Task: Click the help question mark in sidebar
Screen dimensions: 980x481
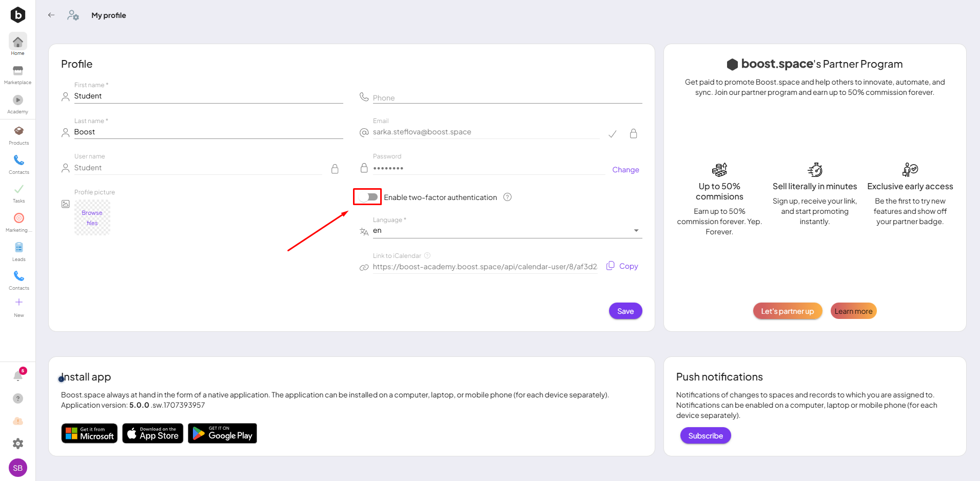Action: coord(18,398)
